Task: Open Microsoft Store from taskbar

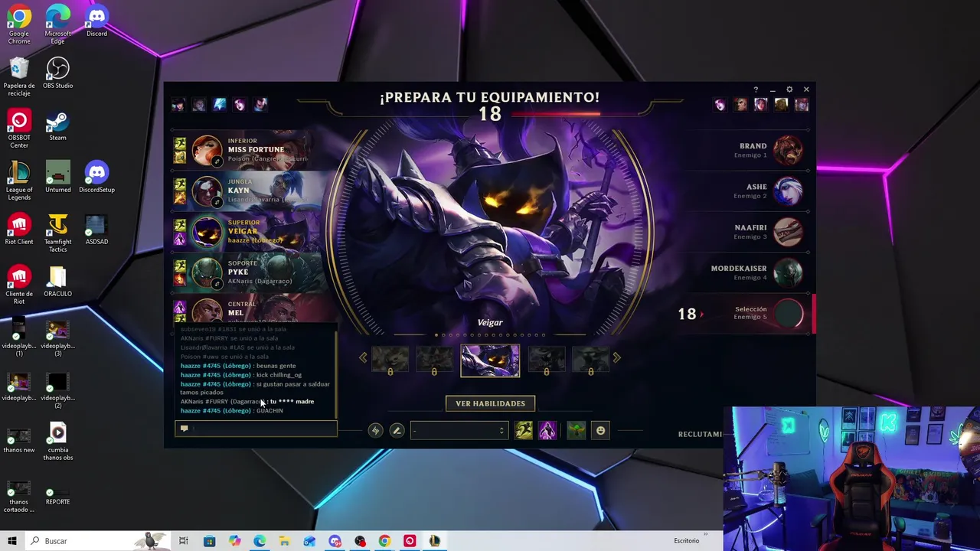Action: coord(209,541)
